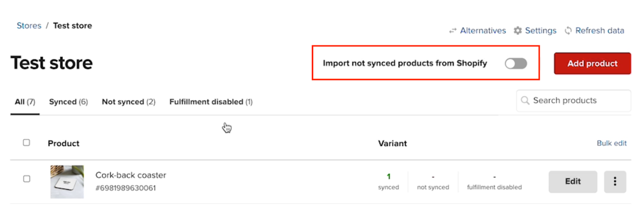Click Edit for Cork-back coaster
Viewport: 644px width, 205px height.
(572, 182)
